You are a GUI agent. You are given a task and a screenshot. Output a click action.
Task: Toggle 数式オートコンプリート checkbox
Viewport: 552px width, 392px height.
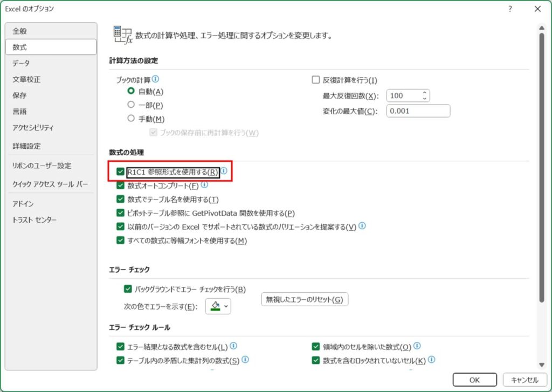(120, 185)
